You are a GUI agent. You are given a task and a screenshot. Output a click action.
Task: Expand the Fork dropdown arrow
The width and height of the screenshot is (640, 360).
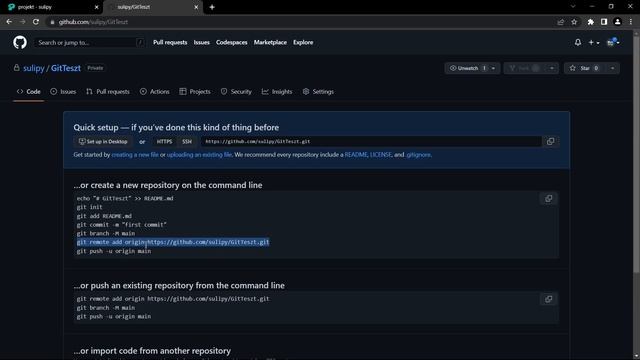pyautogui.click(x=552, y=68)
